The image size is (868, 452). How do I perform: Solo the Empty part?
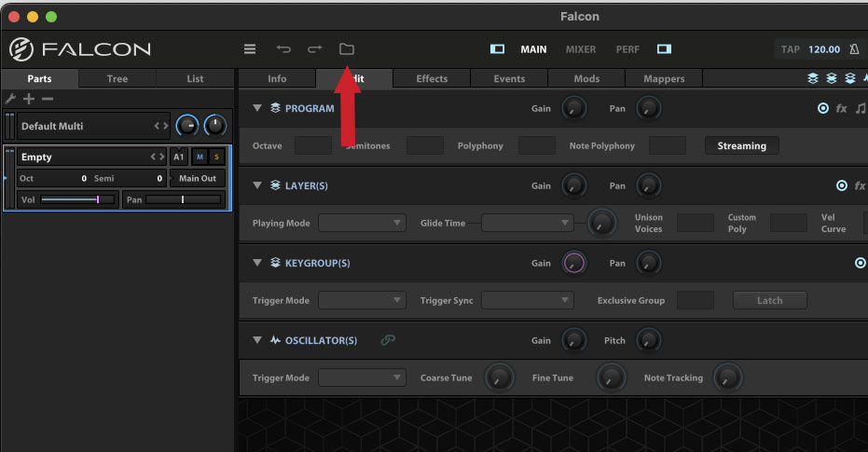tap(216, 158)
